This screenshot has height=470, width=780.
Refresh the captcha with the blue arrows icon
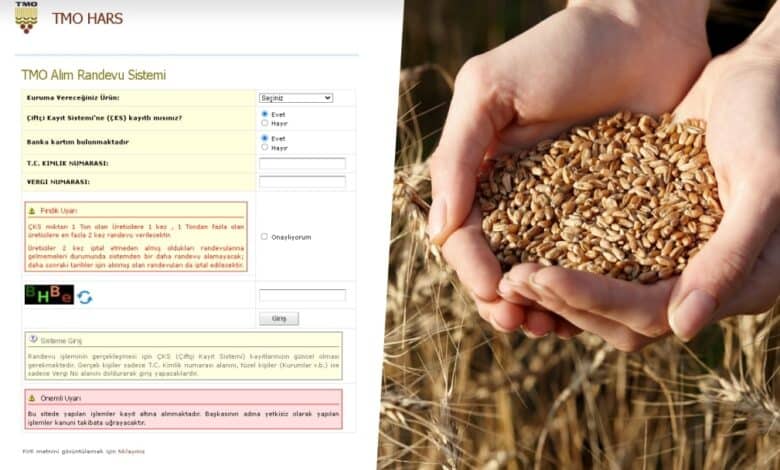(85, 297)
